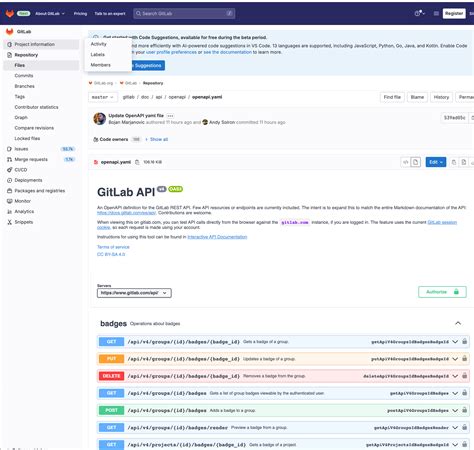Screen dimensions: 474x450
Task: Open Commits in the sidebar
Action: pyautogui.click(x=24, y=76)
